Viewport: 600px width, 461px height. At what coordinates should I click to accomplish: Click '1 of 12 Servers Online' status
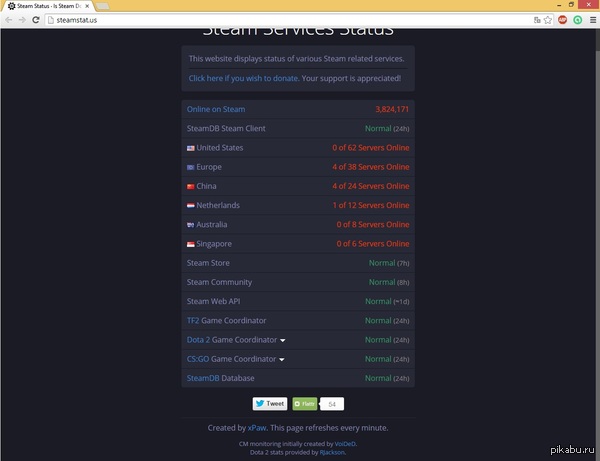tap(371, 205)
